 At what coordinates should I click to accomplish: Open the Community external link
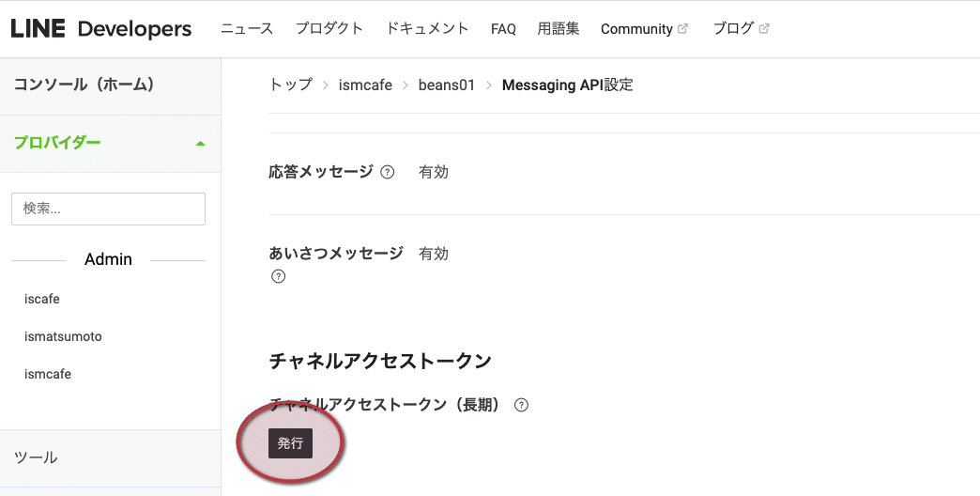[644, 29]
